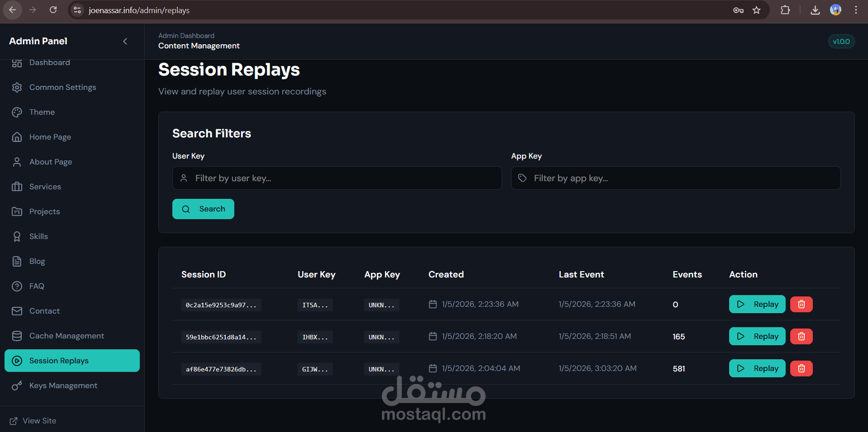
Task: Click the browser back arrow
Action: (12, 10)
